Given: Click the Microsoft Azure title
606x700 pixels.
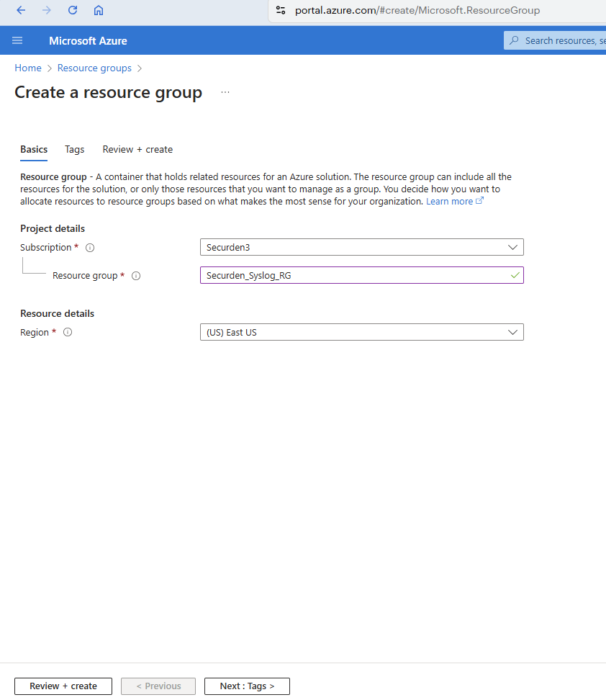Looking at the screenshot, I should click(88, 40).
